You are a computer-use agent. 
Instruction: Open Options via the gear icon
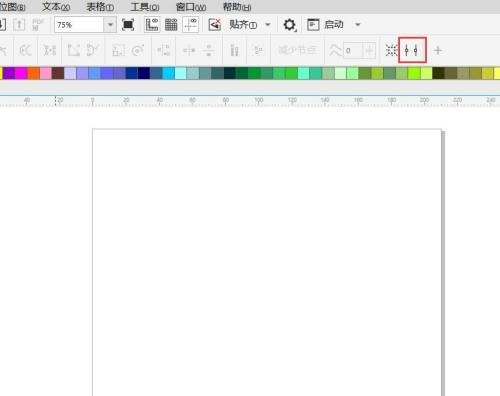pyautogui.click(x=289, y=25)
